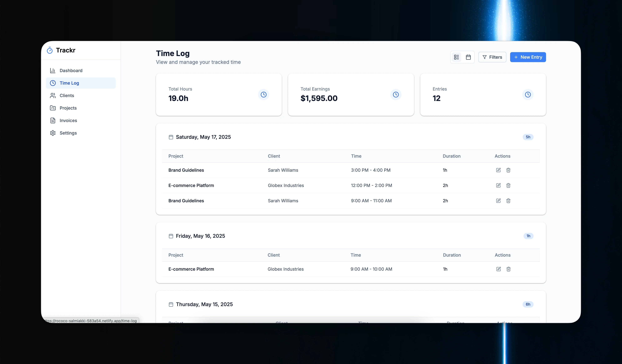Edit the 12:00 PM E-commerce Platform entry

[x=498, y=185]
